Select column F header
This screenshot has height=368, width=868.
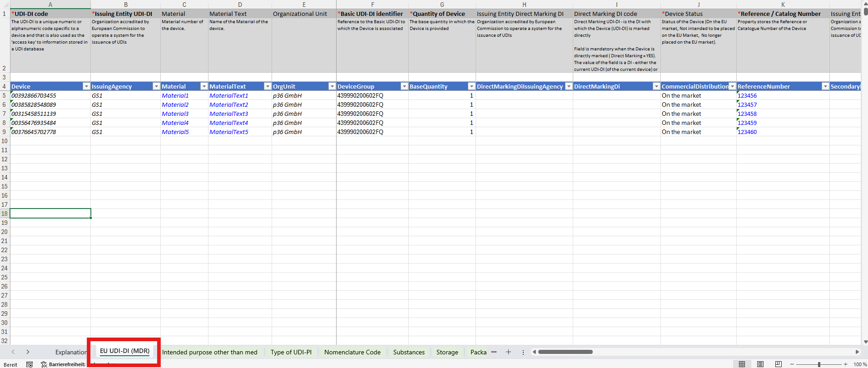372,5
